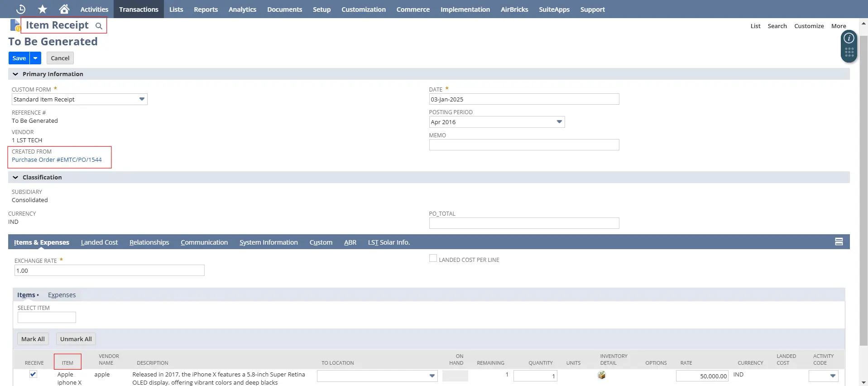The height and width of the screenshot is (386, 868).
Task: Click the Mark All button
Action: click(x=33, y=339)
